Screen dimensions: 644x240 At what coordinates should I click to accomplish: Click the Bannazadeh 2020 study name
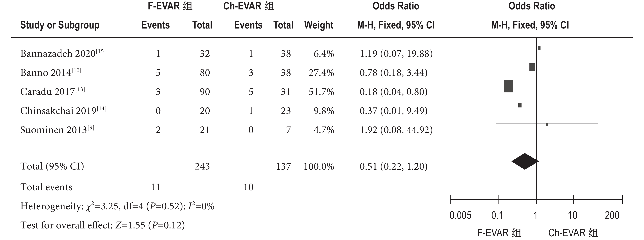click(x=58, y=54)
